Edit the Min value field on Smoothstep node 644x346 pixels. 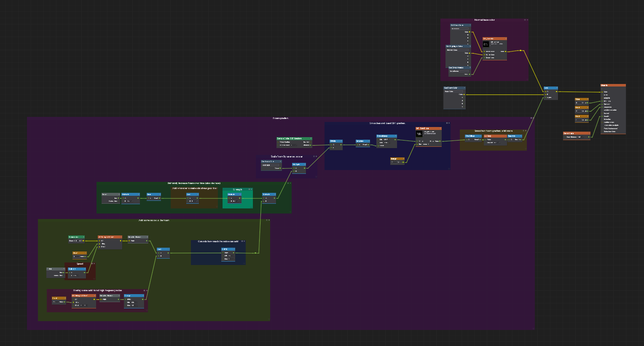pos(386,140)
